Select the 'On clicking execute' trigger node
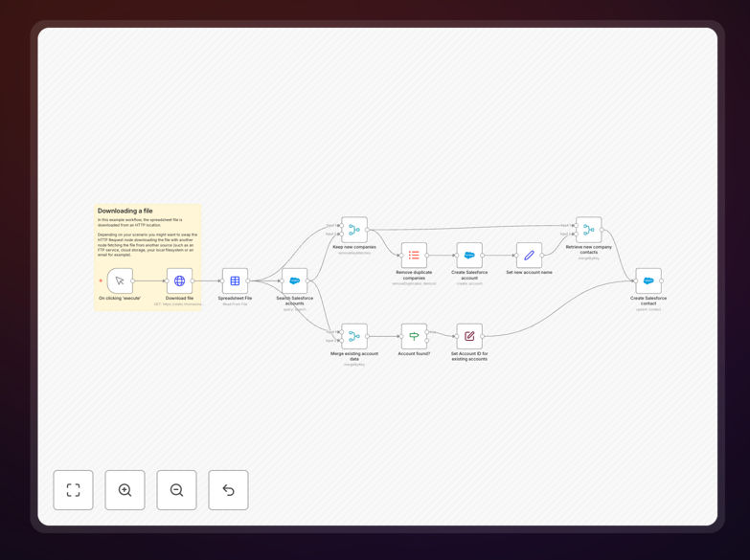 coord(120,280)
